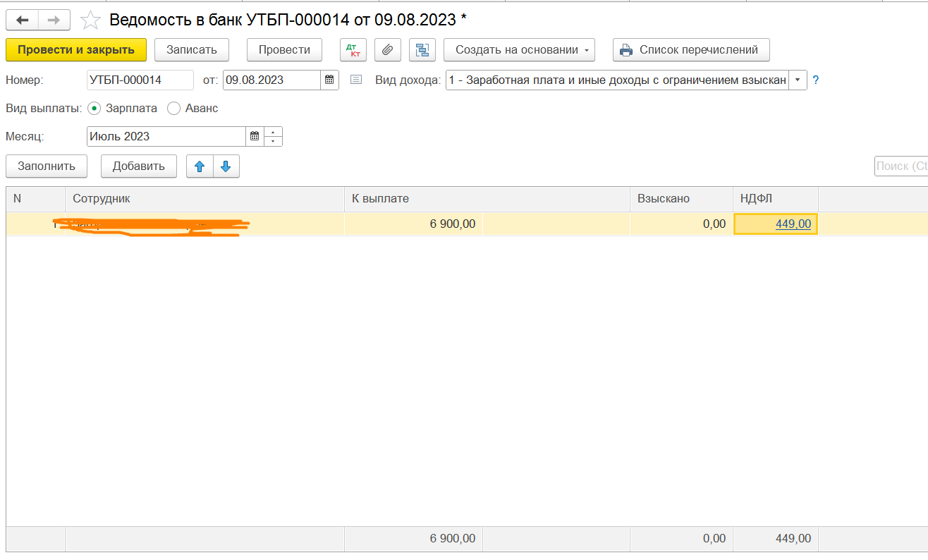Save document with Записать button

tap(191, 50)
